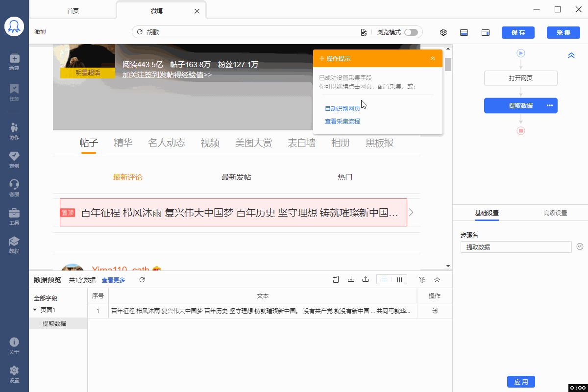Click the API icon beside the step name field
588x392 pixels.
pos(580,246)
